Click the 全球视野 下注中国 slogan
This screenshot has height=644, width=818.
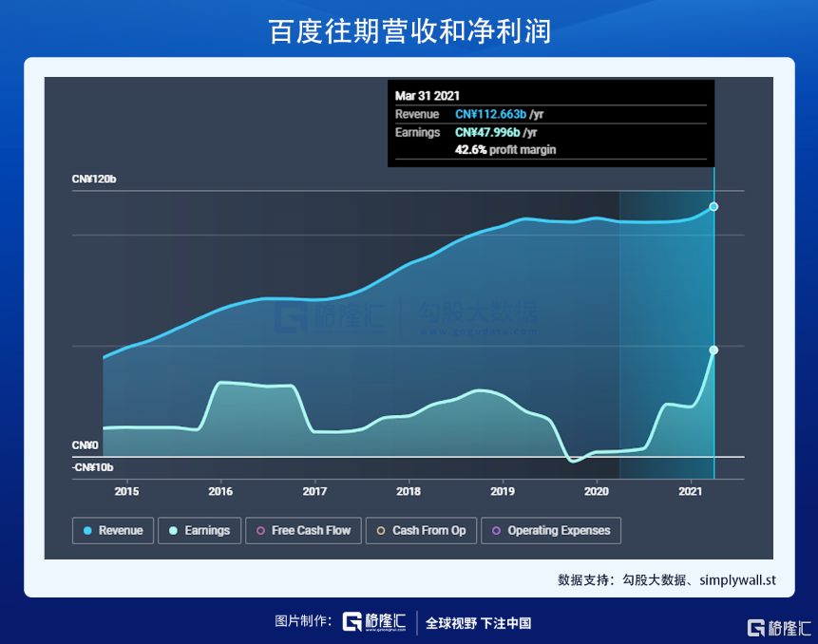[x=479, y=623]
